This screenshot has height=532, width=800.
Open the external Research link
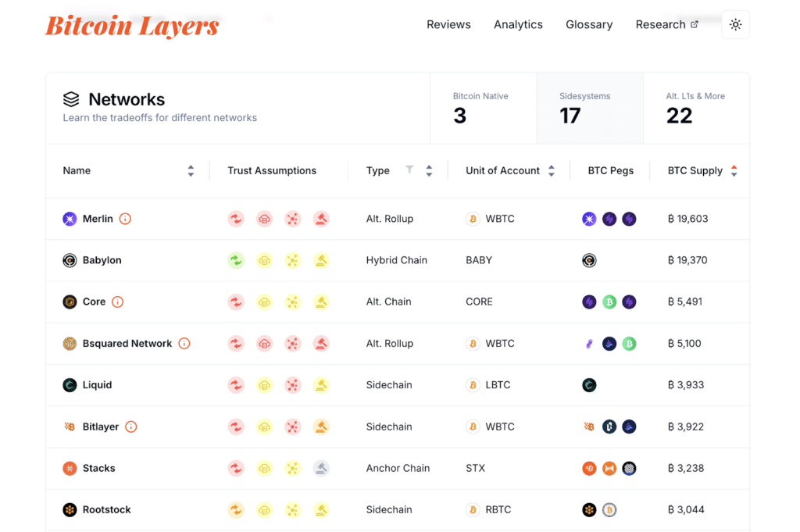666,24
